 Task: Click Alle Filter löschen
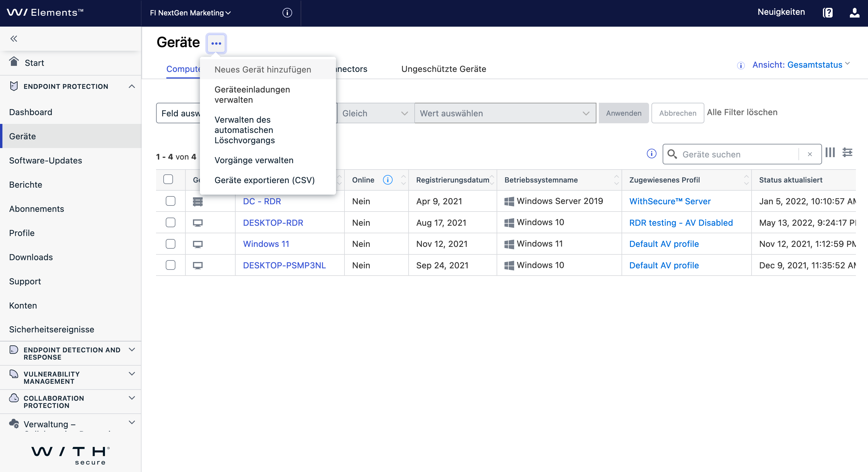[742, 112]
